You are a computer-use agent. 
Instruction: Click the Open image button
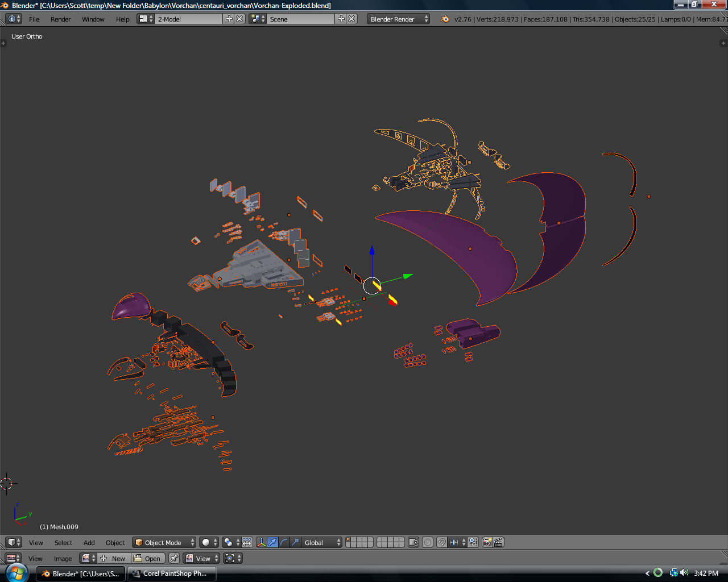148,558
